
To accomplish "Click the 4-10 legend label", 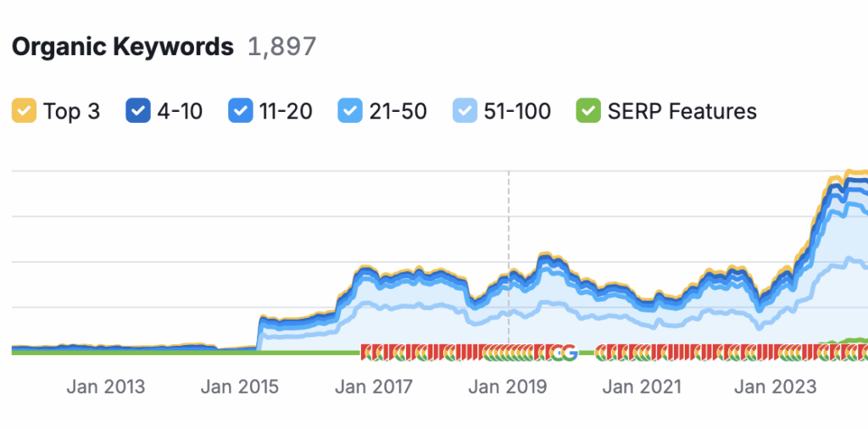I will [180, 111].
